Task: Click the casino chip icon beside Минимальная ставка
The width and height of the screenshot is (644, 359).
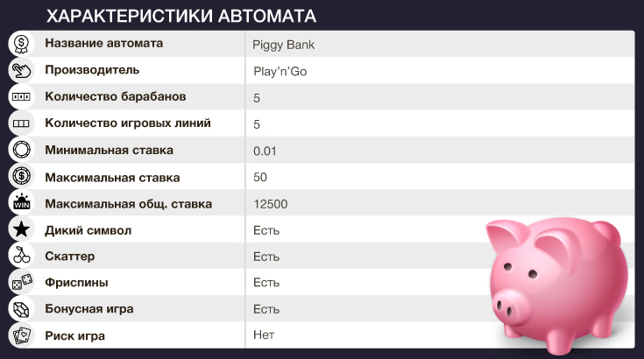Action: (x=20, y=150)
